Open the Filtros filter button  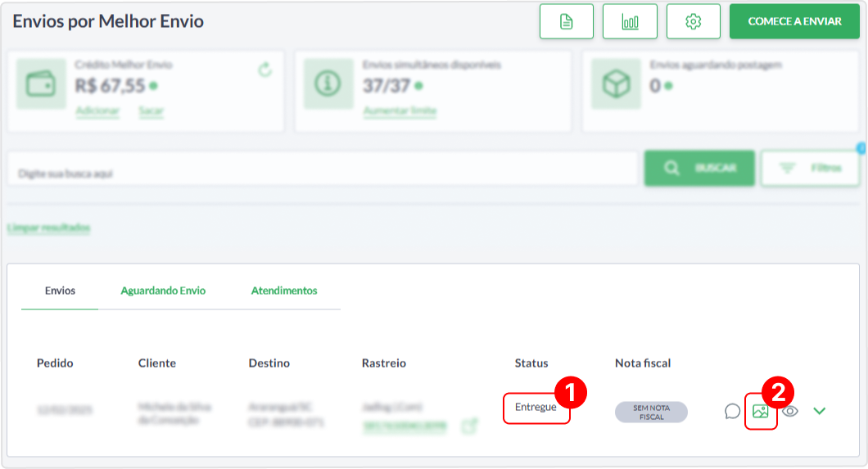(x=810, y=168)
